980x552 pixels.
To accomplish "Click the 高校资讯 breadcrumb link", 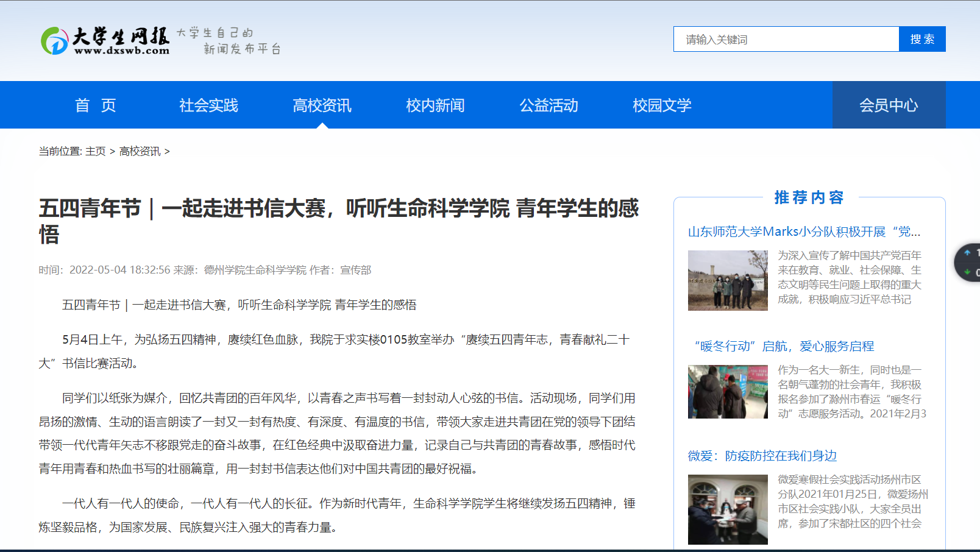I will click(x=140, y=151).
